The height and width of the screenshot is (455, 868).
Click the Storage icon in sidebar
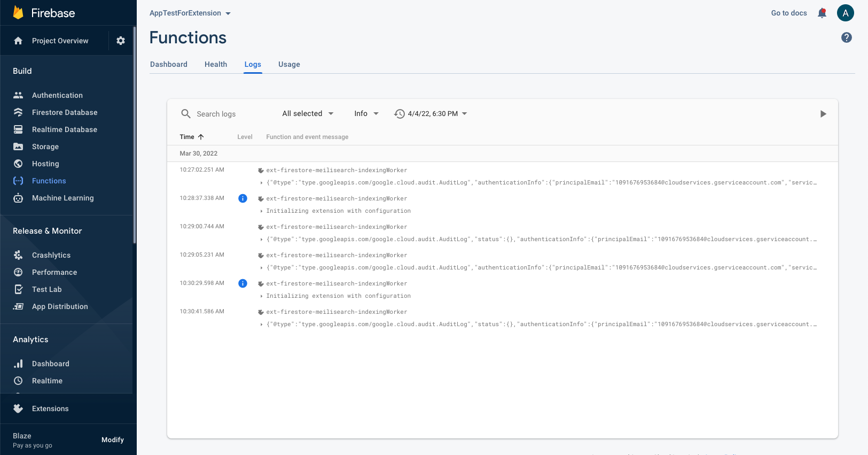pos(18,146)
